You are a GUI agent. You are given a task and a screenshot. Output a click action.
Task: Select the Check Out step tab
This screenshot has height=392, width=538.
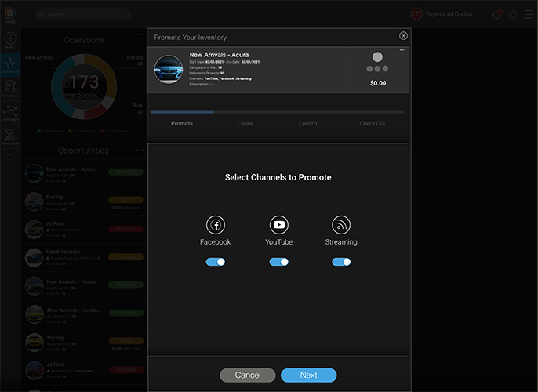pos(373,123)
